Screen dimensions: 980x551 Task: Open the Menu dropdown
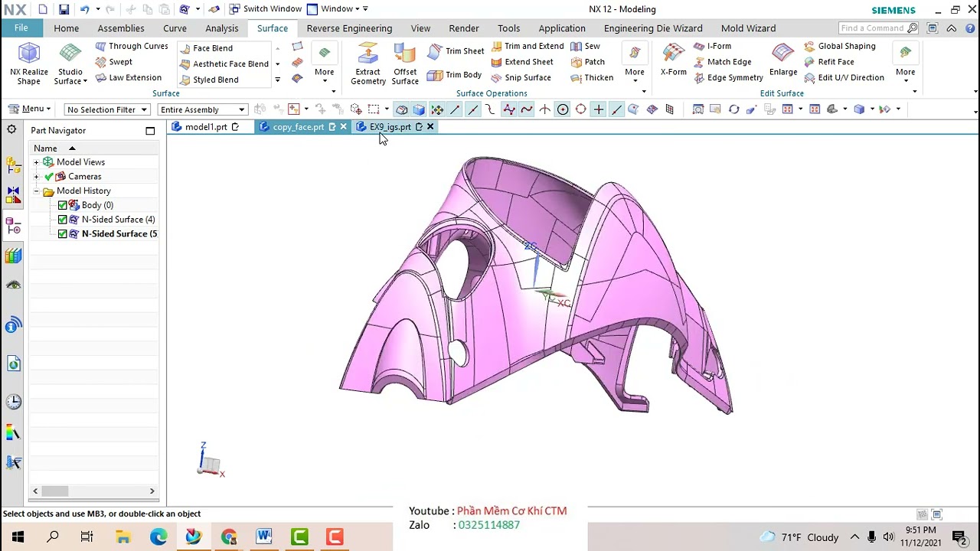(29, 109)
